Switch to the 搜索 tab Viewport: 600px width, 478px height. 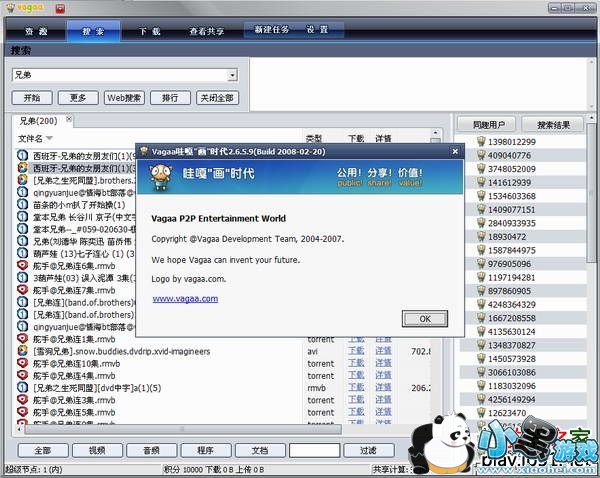click(93, 31)
